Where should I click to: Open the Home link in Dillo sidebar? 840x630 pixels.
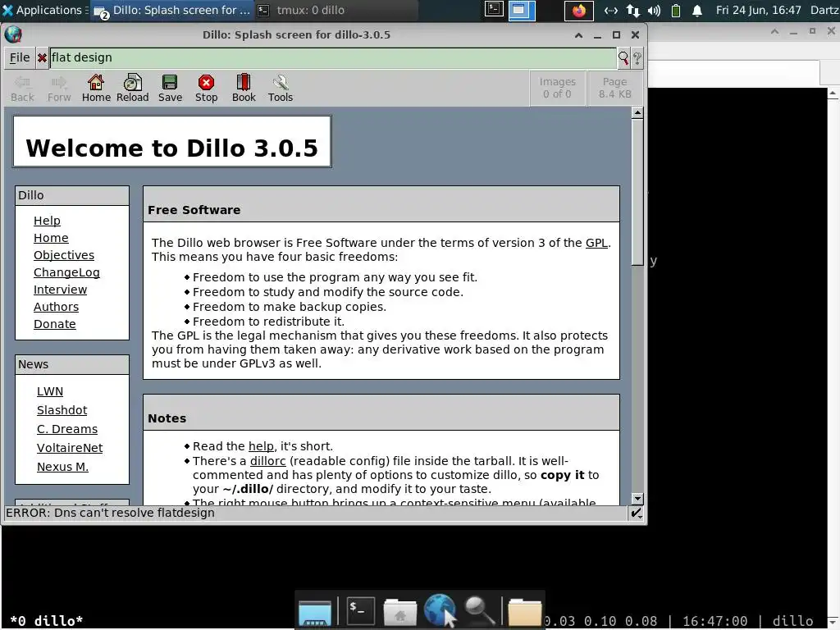pos(51,238)
